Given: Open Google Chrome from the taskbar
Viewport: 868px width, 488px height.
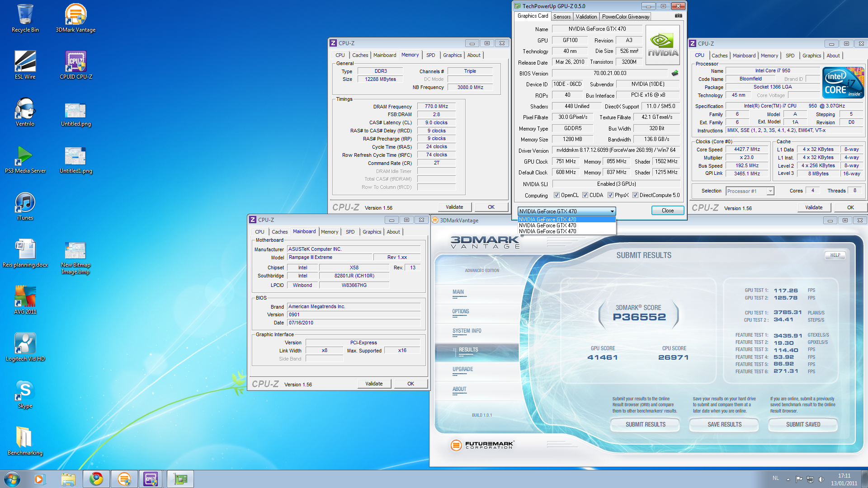Looking at the screenshot, I should click(96, 479).
